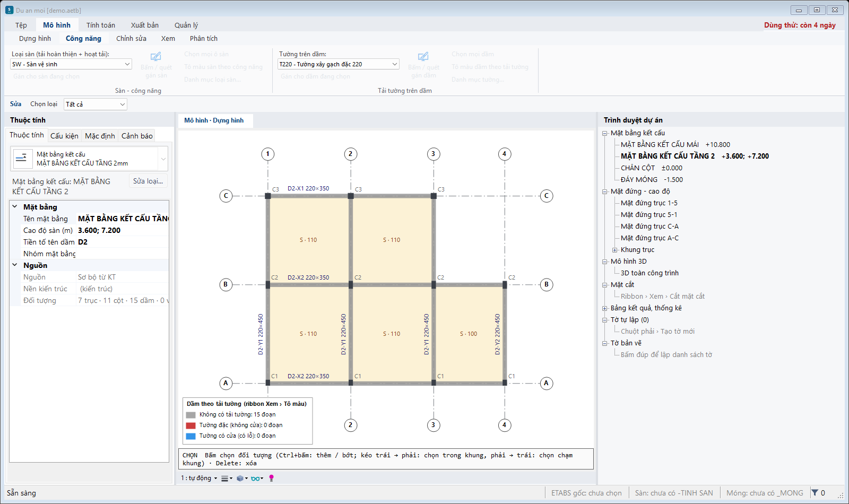Open the Chọn loại Tất cả dropdown
The width and height of the screenshot is (849, 504).
[x=96, y=105]
